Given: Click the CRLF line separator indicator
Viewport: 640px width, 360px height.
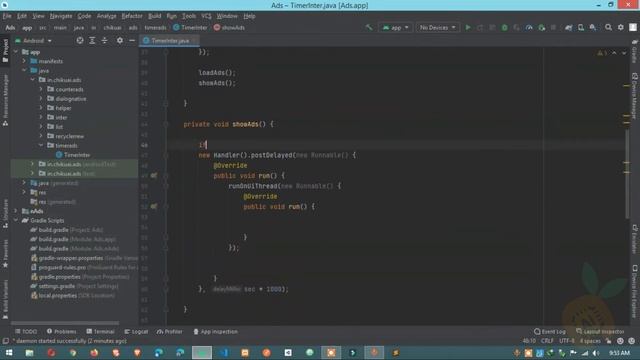Looking at the screenshot, I should (547, 341).
